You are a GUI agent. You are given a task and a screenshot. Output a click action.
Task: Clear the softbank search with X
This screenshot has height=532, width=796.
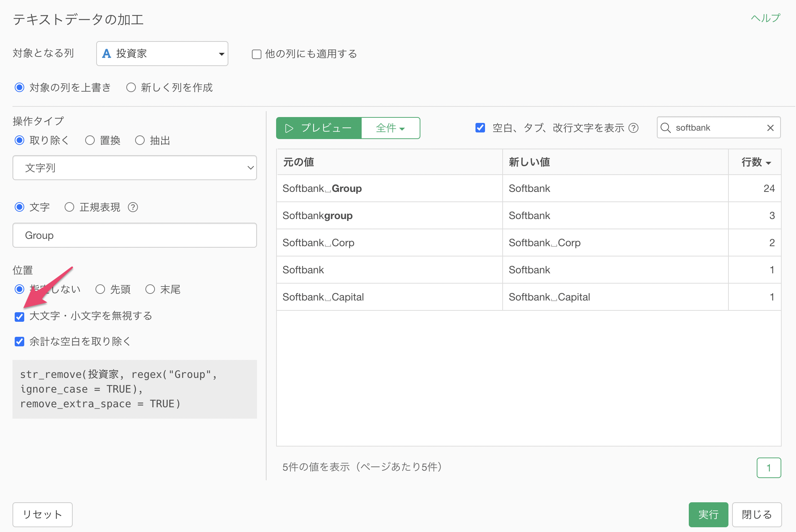770,128
